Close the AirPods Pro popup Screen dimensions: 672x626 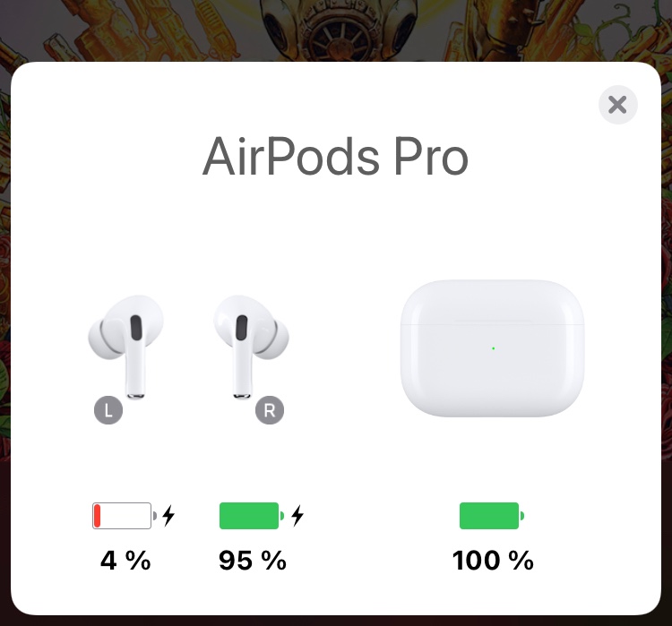click(617, 105)
